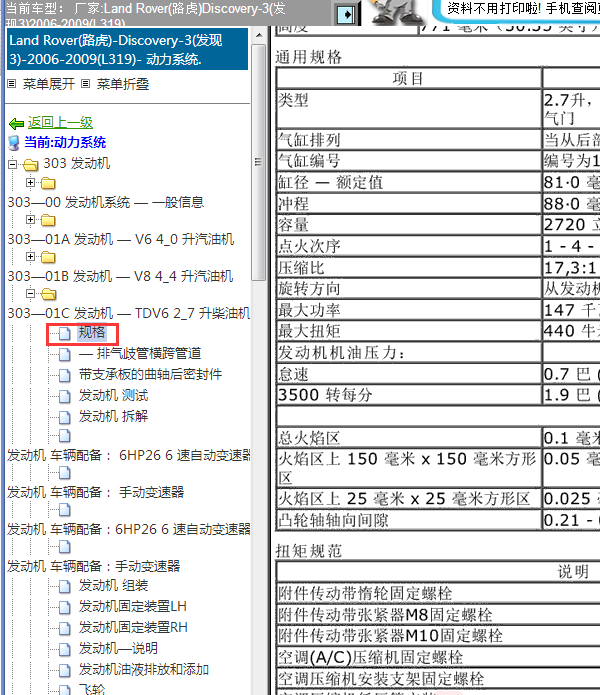Click the 点火次序 table cell
600x695 pixels.
point(409,246)
